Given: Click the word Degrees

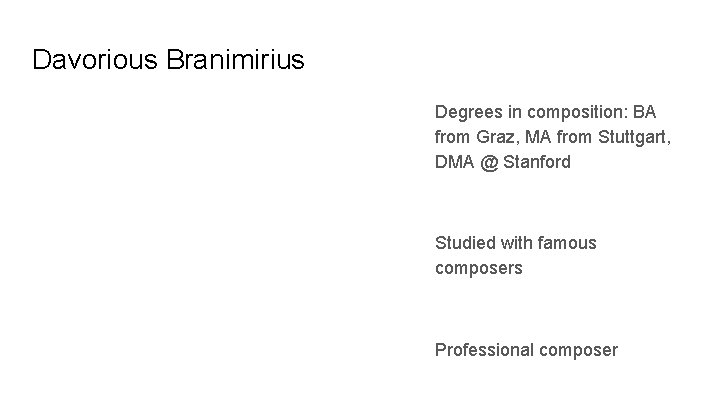Looking at the screenshot, I should point(467,111).
